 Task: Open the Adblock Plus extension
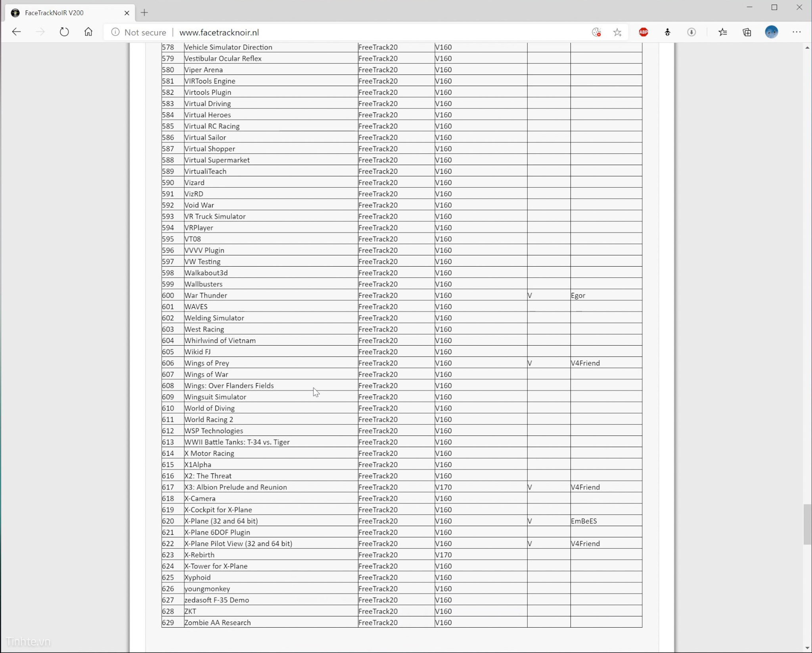(643, 33)
